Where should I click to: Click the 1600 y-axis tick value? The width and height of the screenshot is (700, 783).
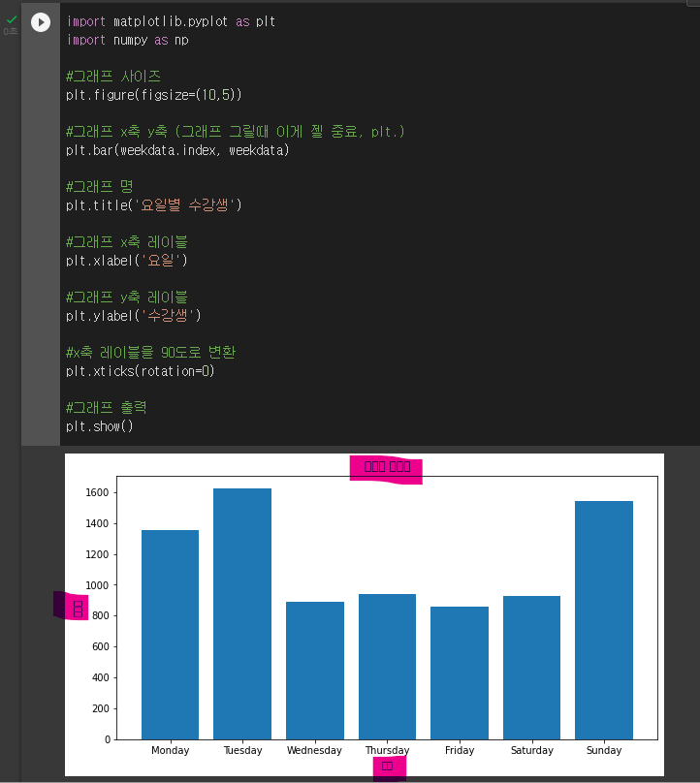point(97,492)
